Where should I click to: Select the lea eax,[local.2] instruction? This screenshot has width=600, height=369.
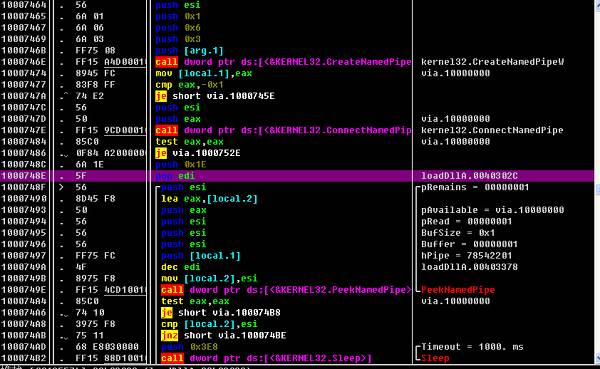click(x=209, y=199)
